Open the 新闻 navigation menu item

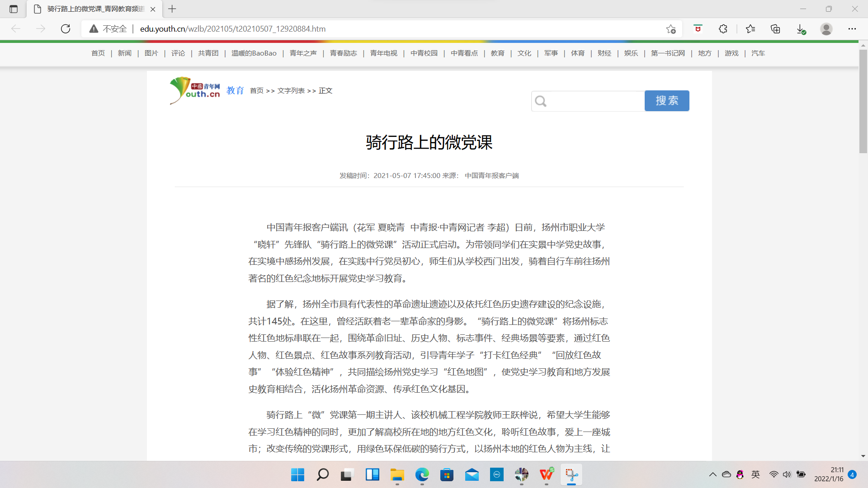(124, 53)
